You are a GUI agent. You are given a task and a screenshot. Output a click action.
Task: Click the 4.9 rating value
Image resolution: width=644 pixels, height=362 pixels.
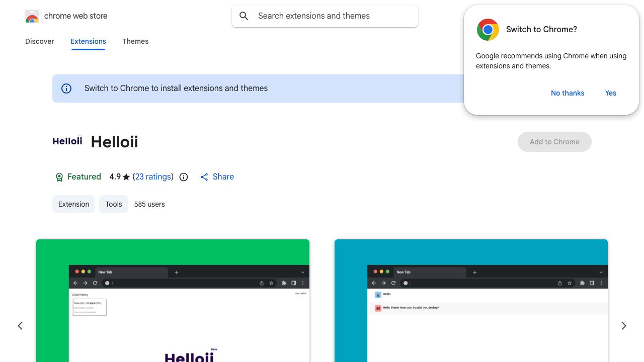(115, 177)
